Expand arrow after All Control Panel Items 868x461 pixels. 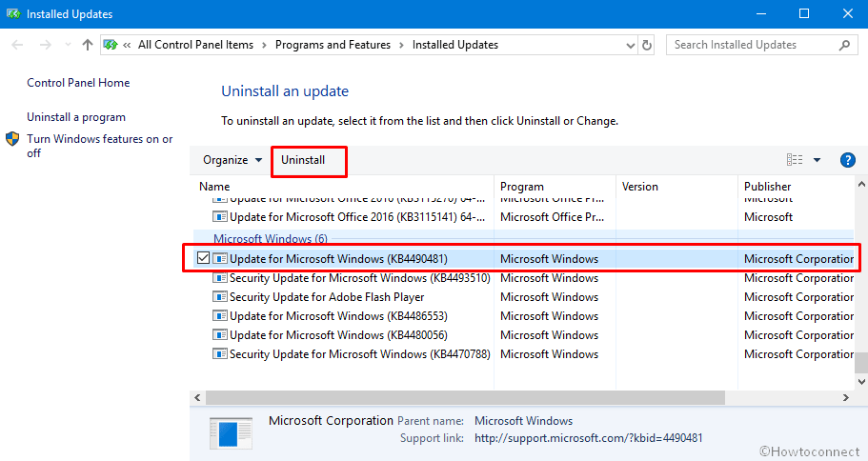[264, 46]
